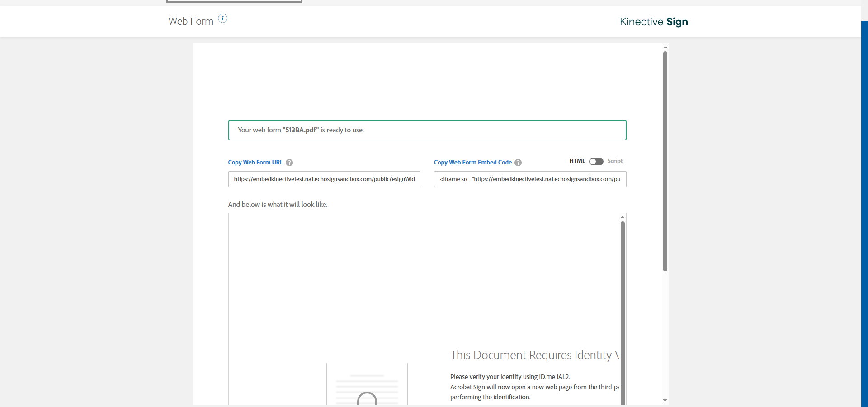Click the outer panel scroll down arrow

[665, 400]
